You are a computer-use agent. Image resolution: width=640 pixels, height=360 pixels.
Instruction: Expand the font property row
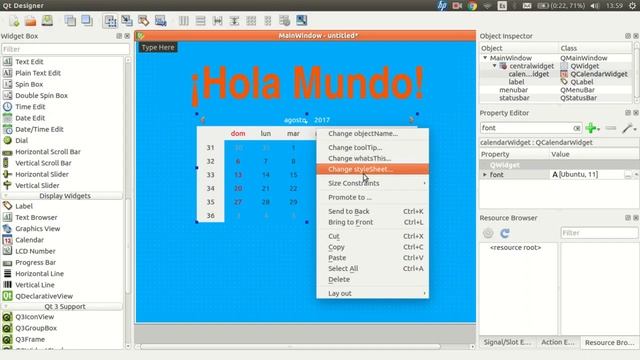tap(484, 175)
